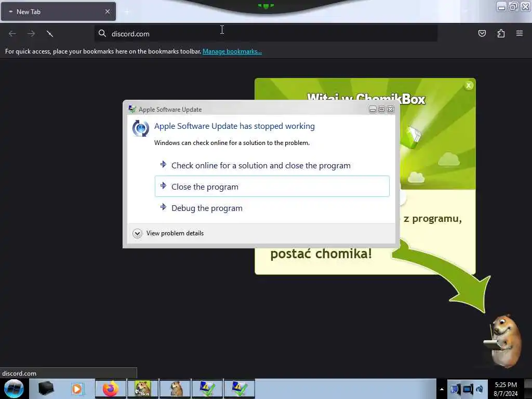Screen dimensions: 532x399
Task: Close the Apple Software Update dialog
Action: (391, 109)
